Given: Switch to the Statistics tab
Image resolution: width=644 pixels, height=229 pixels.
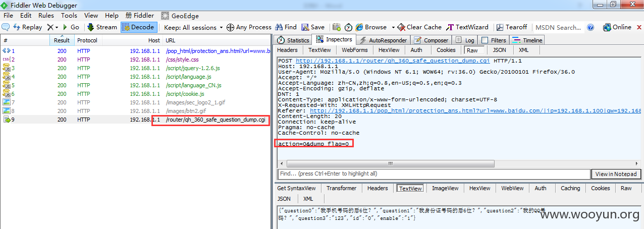Looking at the screenshot, I should point(293,40).
